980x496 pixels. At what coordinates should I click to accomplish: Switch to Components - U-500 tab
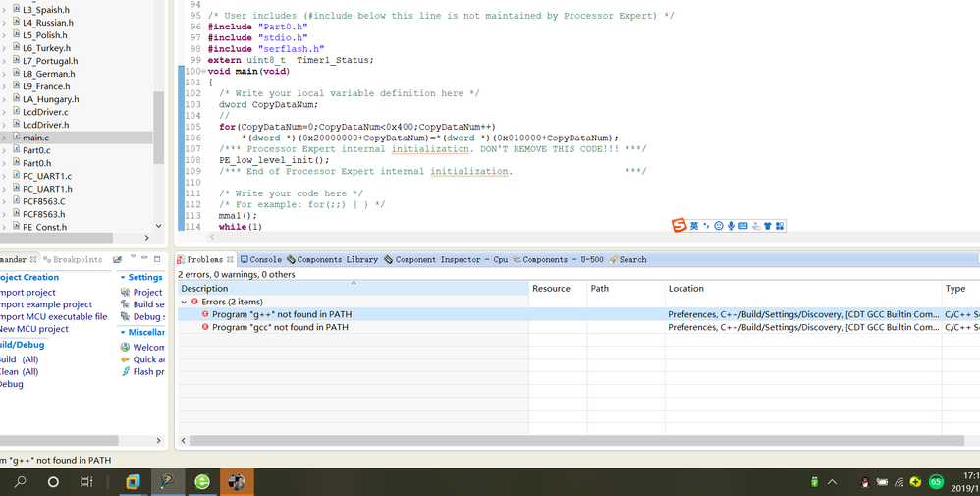click(x=558, y=259)
